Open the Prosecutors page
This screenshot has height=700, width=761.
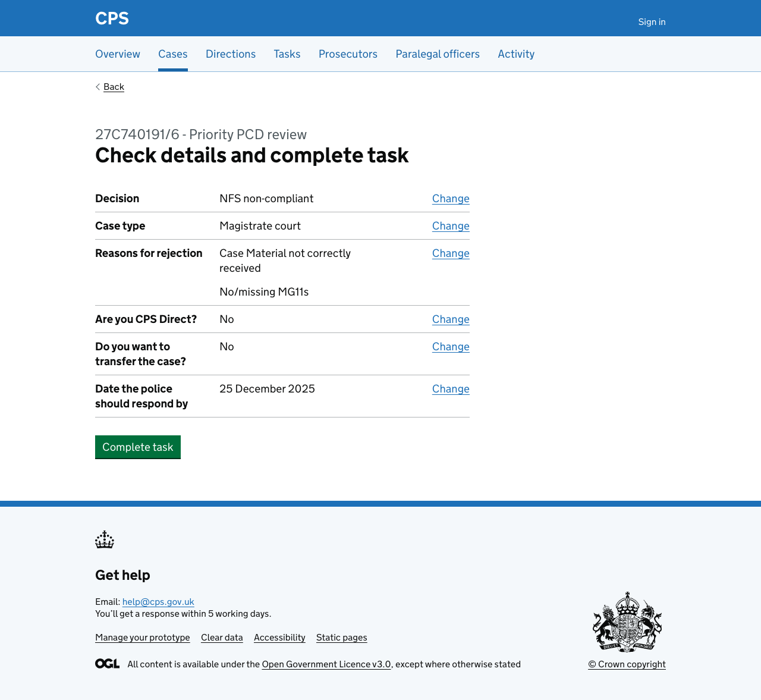tap(348, 53)
